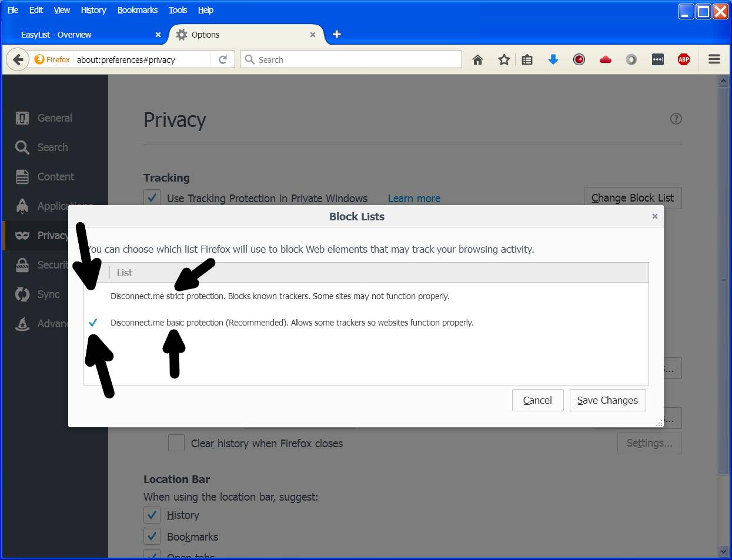
Task: Show bookmarks list icon in toolbar
Action: [527, 59]
